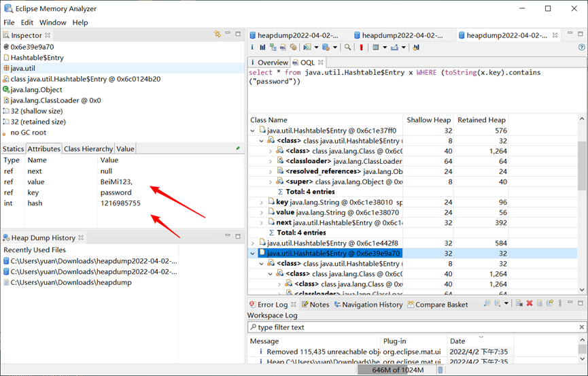
Task: Expand the <resolved_references> row
Action: (270, 171)
